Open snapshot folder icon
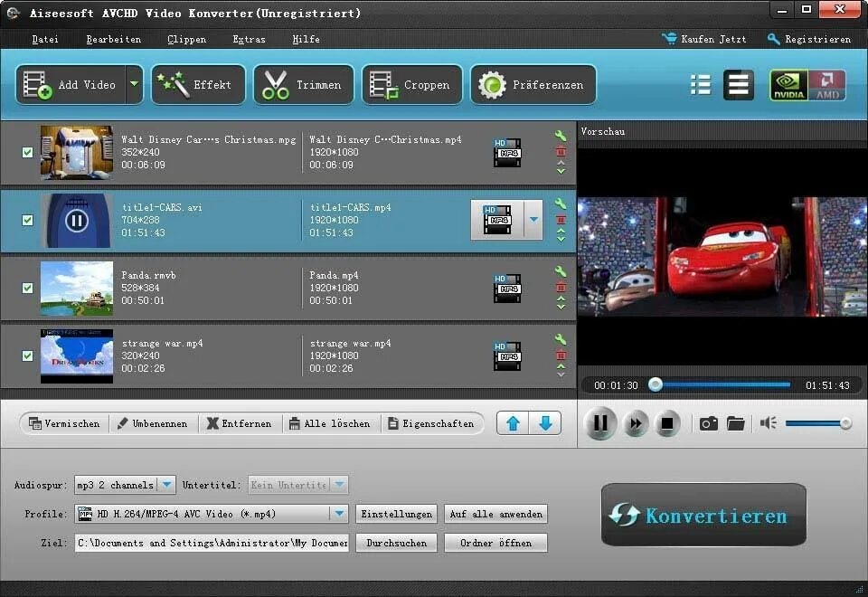The width and height of the screenshot is (868, 597). pos(736,423)
